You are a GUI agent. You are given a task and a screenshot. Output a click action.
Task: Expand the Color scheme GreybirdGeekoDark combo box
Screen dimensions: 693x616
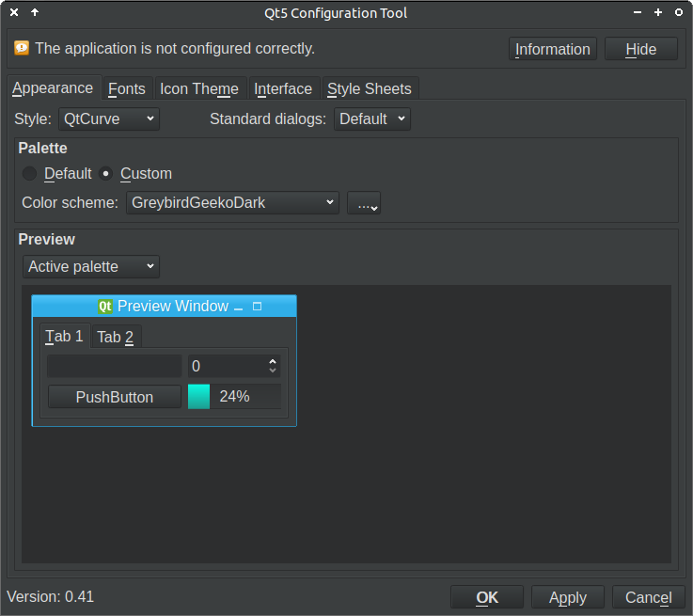coord(232,202)
